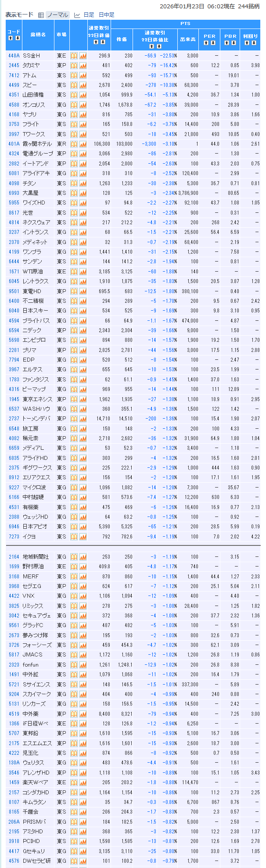
Task: Open stock code link 4499
Action: click(14, 85)
